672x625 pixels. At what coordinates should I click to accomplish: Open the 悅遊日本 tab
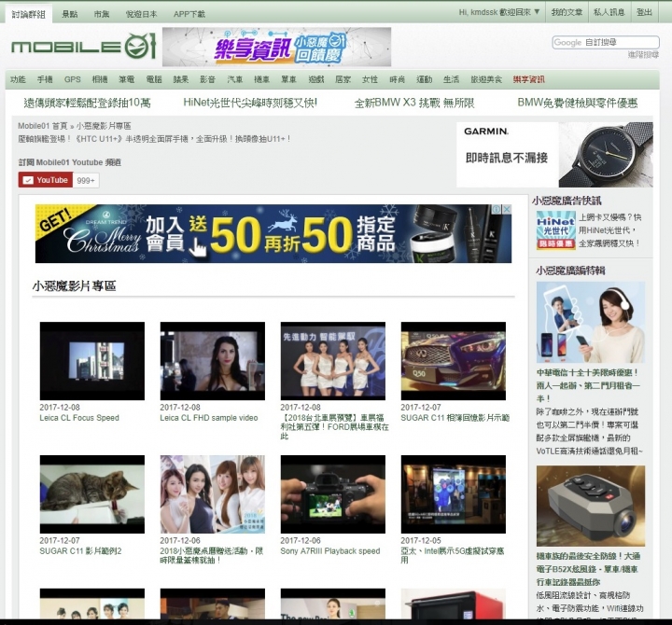142,14
